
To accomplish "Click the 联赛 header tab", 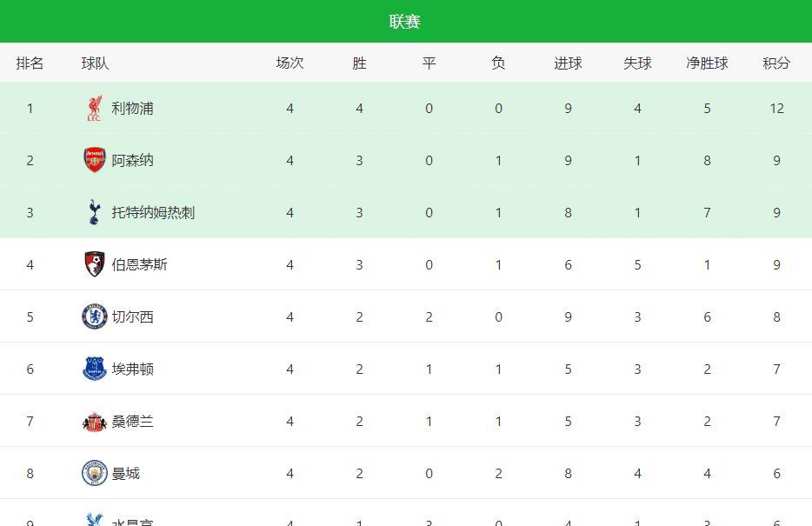I will pos(406,20).
